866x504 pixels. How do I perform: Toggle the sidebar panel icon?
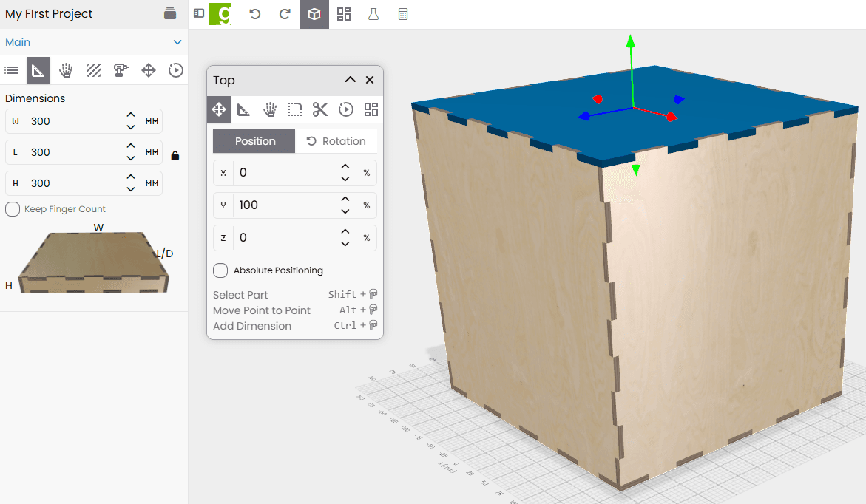coord(199,13)
